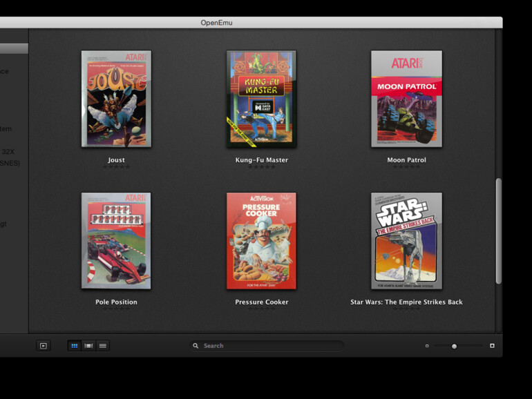Switch to cover flow view
Image resolution: width=532 pixels, height=399 pixels.
pyautogui.click(x=88, y=346)
